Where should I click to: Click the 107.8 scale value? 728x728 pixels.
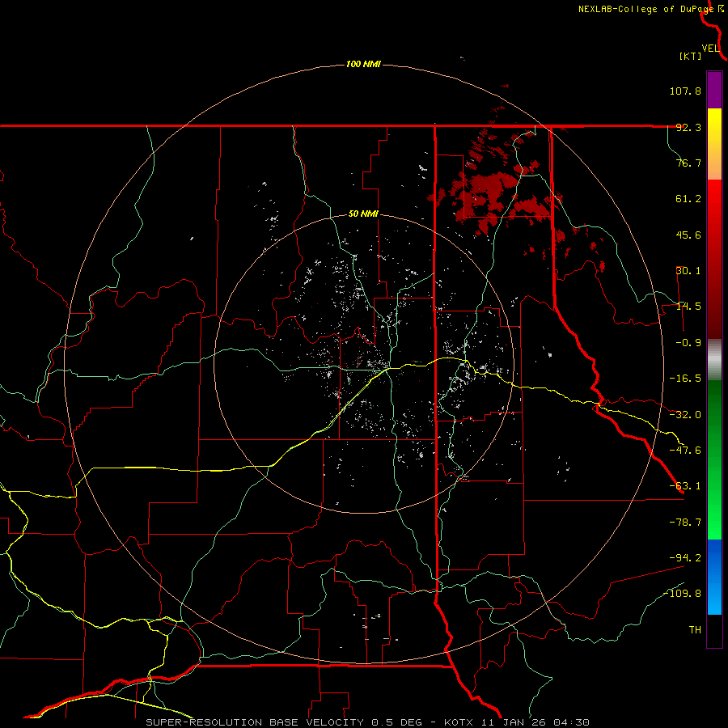pyautogui.click(x=685, y=91)
